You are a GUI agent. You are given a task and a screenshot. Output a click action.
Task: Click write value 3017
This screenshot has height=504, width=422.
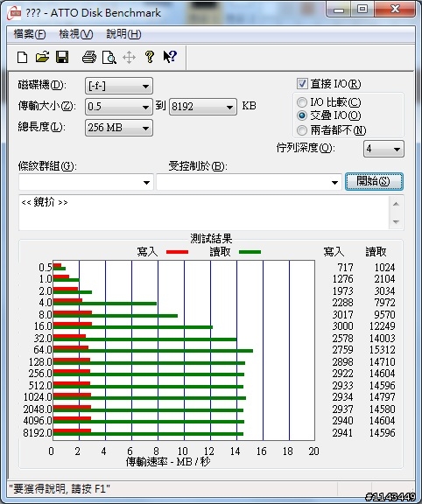(342, 314)
